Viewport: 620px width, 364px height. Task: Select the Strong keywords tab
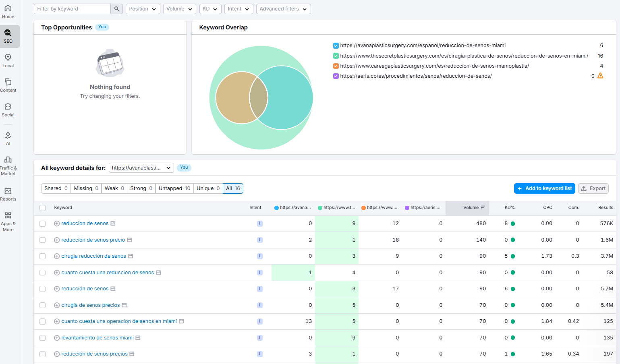[x=141, y=188]
